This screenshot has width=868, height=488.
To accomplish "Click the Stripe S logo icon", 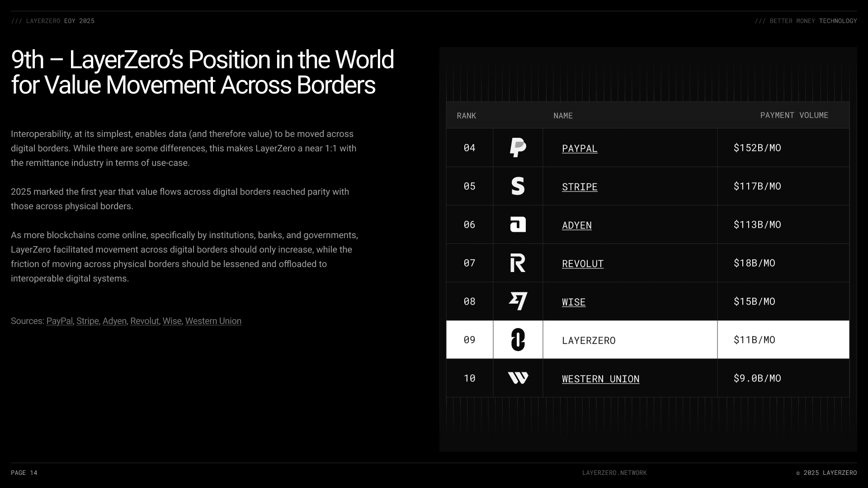I will coord(518,186).
